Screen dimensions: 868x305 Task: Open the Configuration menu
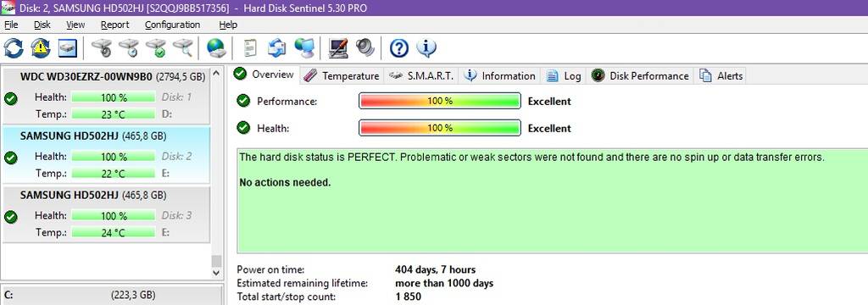[172, 25]
